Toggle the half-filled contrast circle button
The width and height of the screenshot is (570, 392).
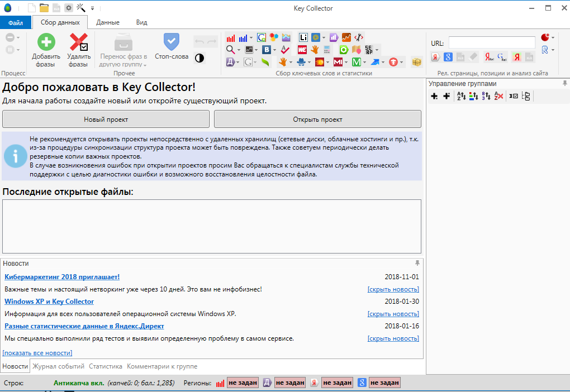coord(199,58)
